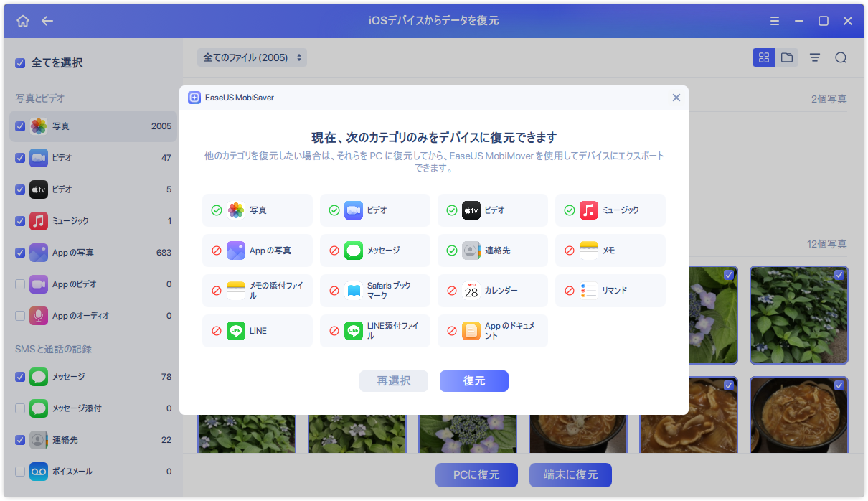
Task: Select the Appのビデオ icon in the sidebar
Action: click(39, 284)
